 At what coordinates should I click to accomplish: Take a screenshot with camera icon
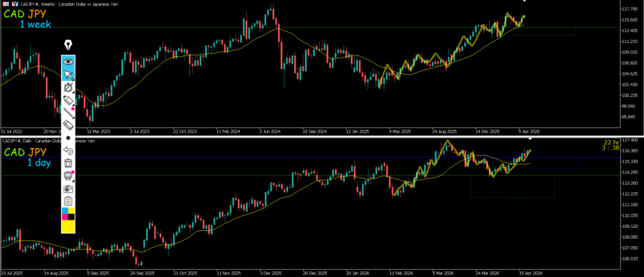click(x=69, y=188)
